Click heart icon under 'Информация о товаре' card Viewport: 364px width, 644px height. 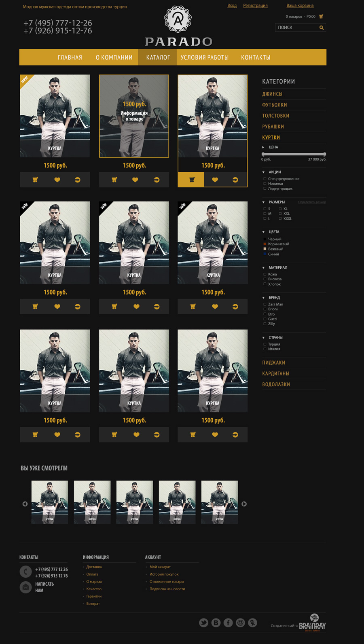135,180
